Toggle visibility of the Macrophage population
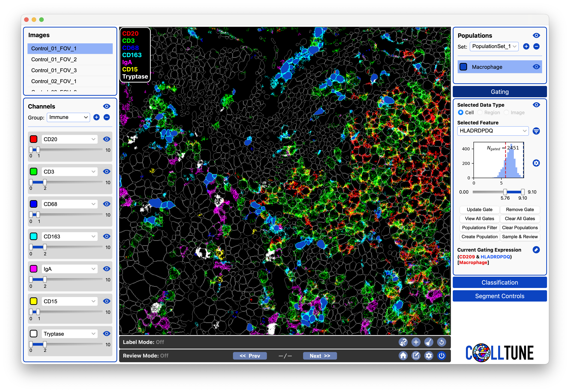 536,67
